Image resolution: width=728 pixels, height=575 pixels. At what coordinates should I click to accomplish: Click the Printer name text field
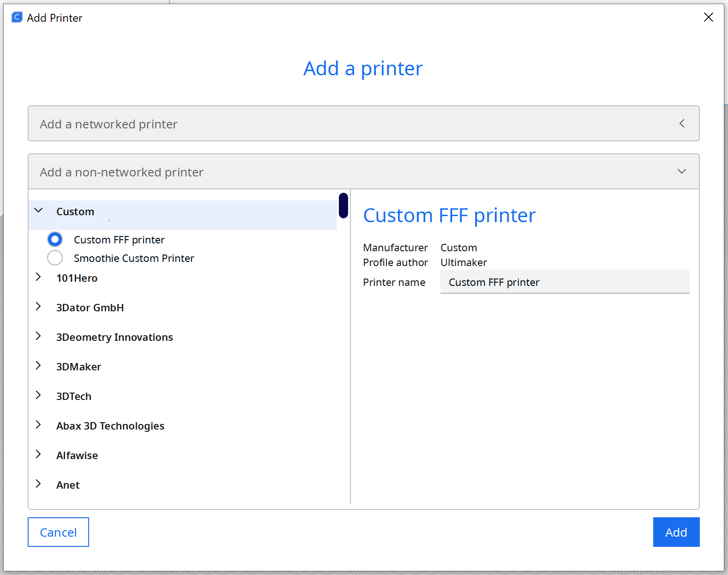click(565, 282)
